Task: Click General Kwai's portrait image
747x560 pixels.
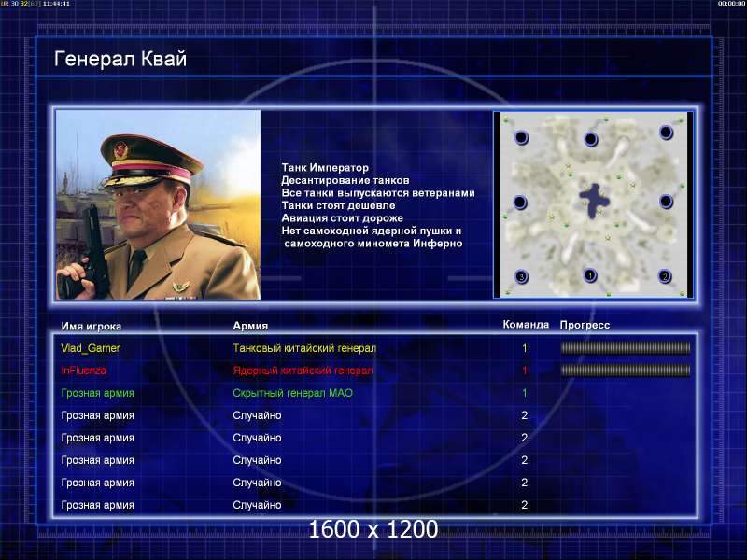Action: 158,204
